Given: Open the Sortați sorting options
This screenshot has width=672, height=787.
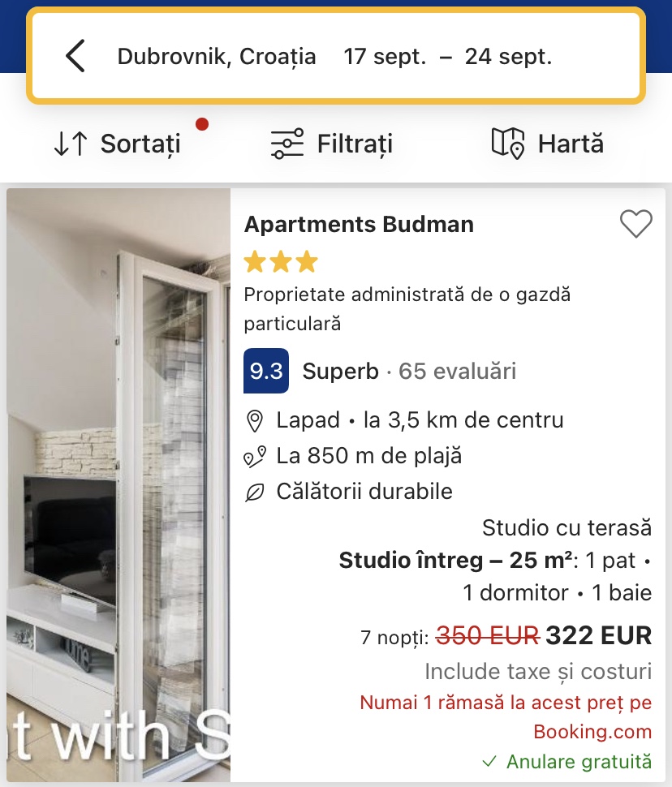Looking at the screenshot, I should [x=140, y=144].
